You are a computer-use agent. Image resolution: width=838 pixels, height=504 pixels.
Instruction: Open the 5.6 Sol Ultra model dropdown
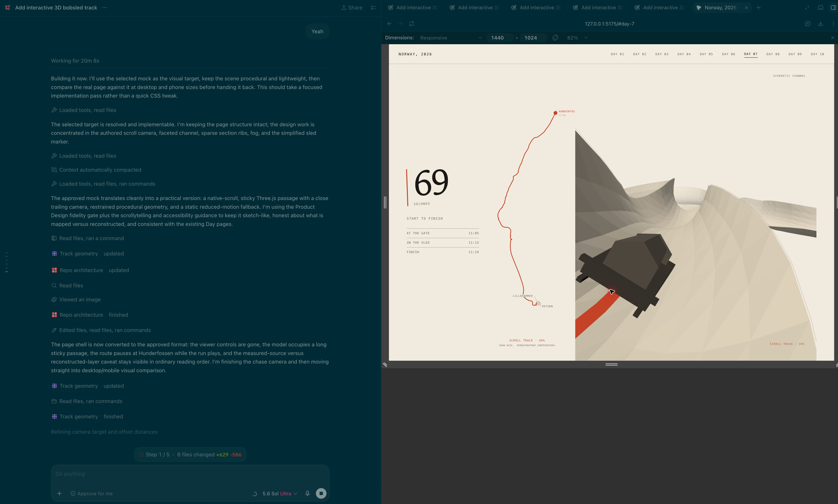pyautogui.click(x=280, y=493)
